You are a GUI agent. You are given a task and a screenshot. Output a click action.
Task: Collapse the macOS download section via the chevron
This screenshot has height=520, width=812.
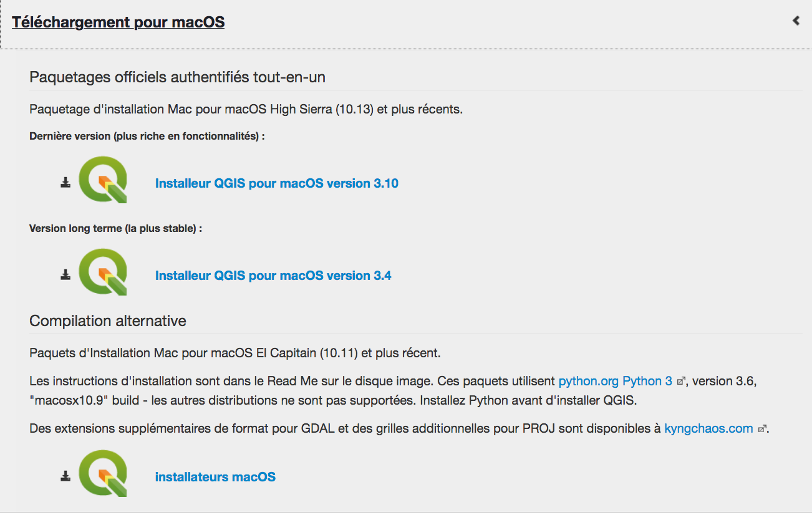tap(795, 19)
